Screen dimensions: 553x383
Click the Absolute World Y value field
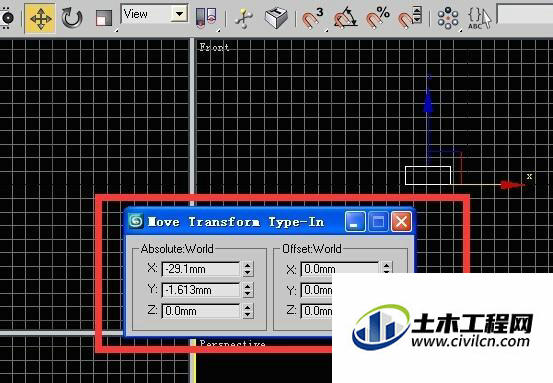click(200, 290)
